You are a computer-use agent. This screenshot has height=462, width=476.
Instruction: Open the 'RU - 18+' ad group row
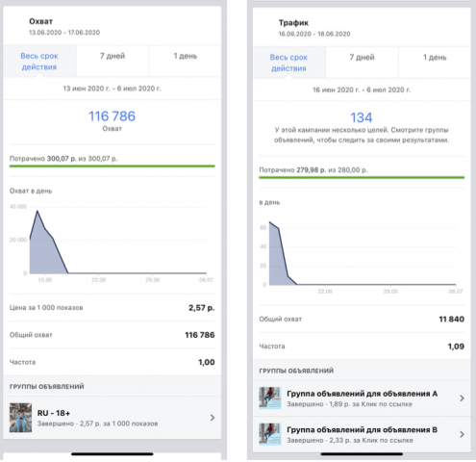pyautogui.click(x=113, y=418)
